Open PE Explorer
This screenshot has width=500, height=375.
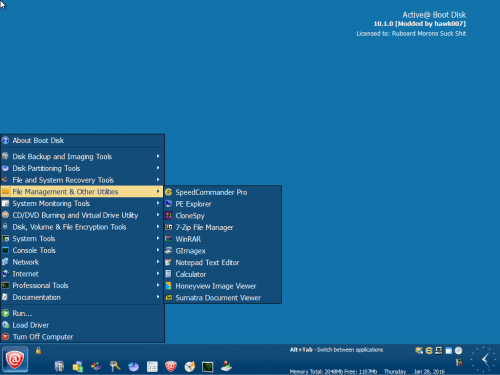222,204
